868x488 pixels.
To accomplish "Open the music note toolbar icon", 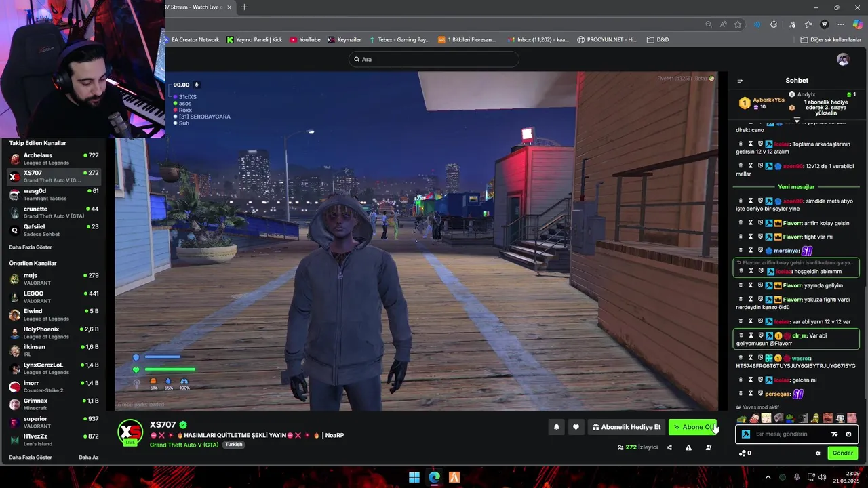I will click(791, 24).
